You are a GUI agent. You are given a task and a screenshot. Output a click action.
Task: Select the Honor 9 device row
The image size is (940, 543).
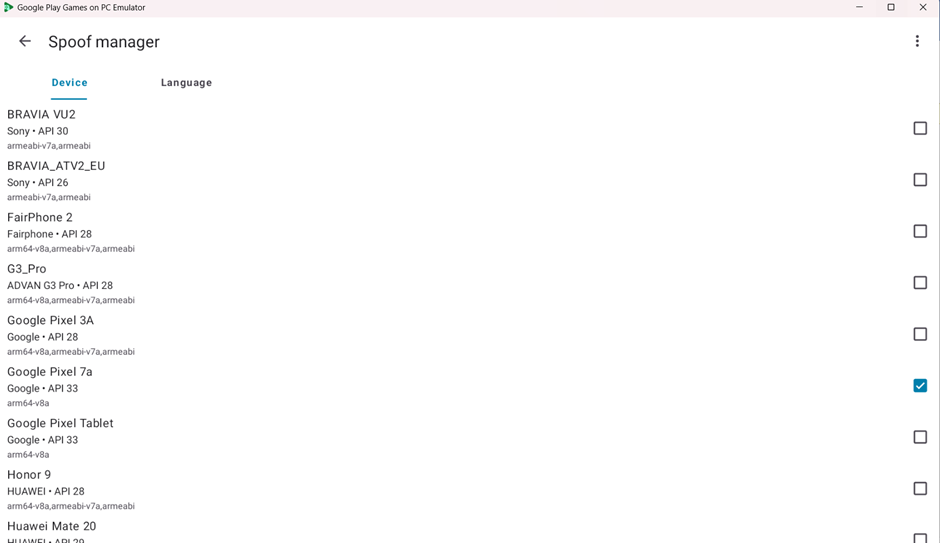click(470, 490)
